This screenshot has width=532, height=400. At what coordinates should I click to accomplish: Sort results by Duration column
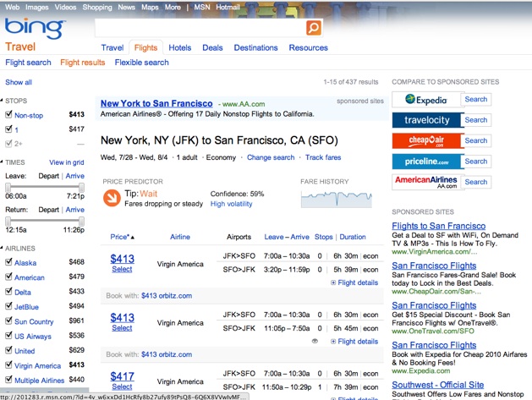[353, 237]
